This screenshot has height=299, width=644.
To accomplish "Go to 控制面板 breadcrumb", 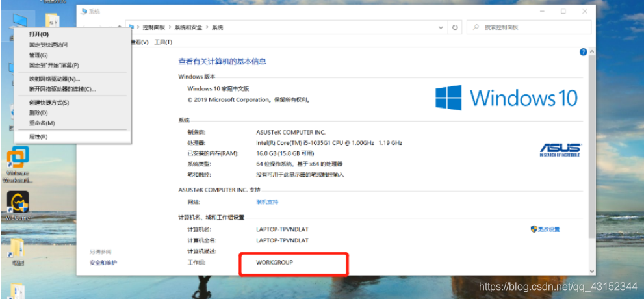I will 154,27.
